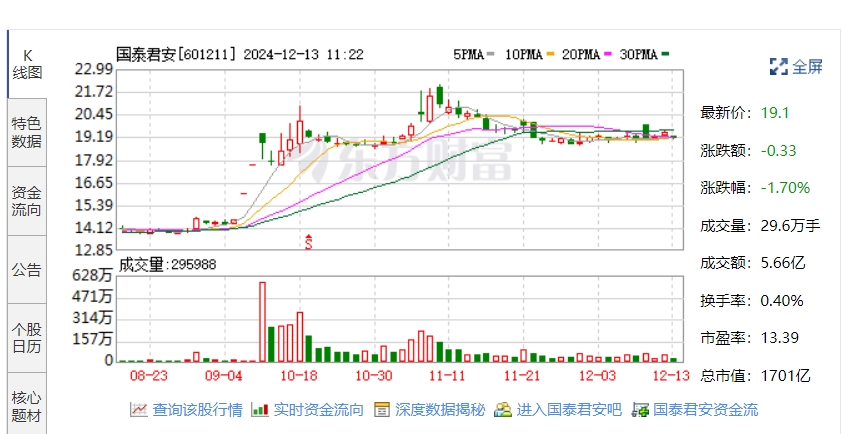Click the 08-23 date axis label
Image resolution: width=842 pixels, height=434 pixels.
pos(151,377)
